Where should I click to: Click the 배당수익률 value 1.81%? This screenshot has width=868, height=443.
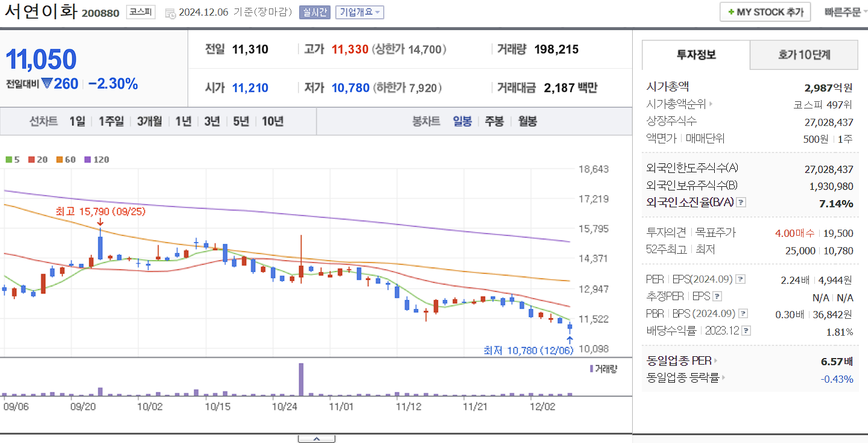pos(840,331)
